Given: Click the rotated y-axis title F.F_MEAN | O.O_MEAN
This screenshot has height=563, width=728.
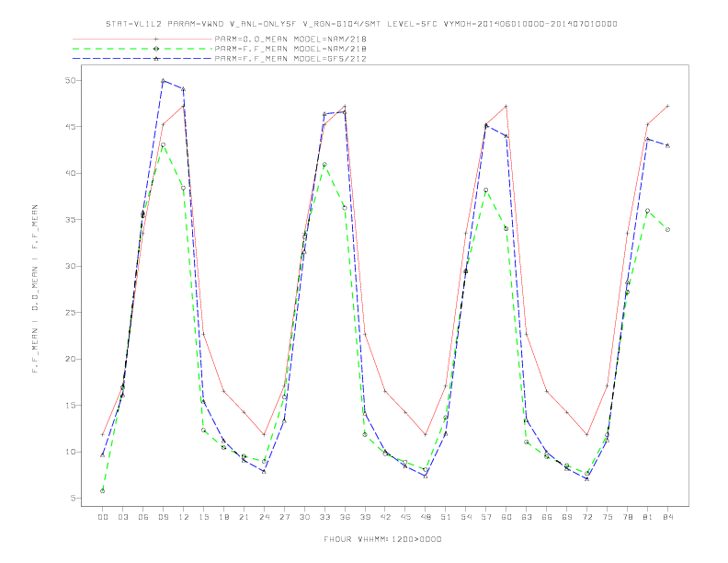Looking at the screenshot, I should tap(35, 289).
